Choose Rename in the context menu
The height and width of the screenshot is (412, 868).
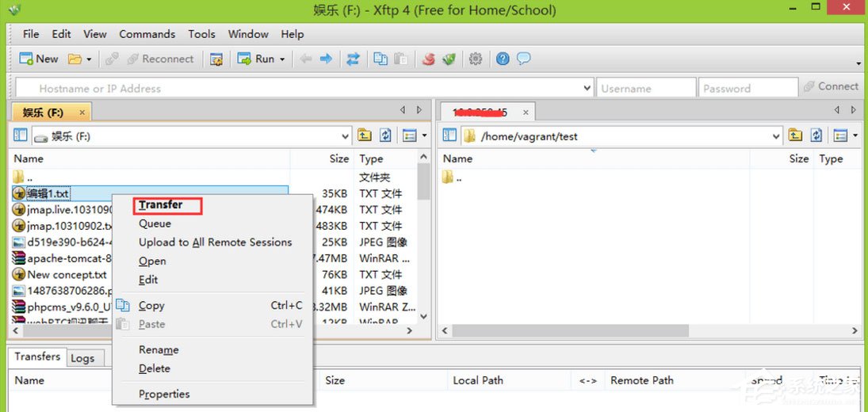(159, 349)
